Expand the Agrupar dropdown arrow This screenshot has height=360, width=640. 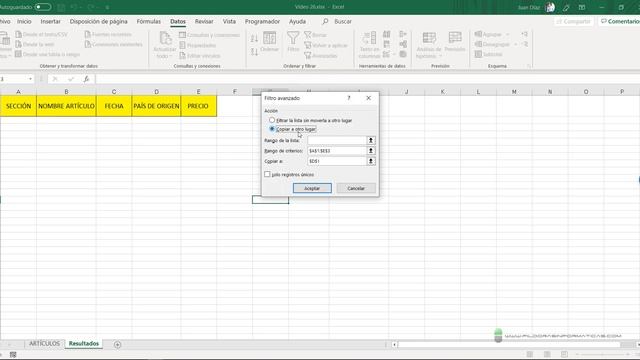tap(508, 34)
